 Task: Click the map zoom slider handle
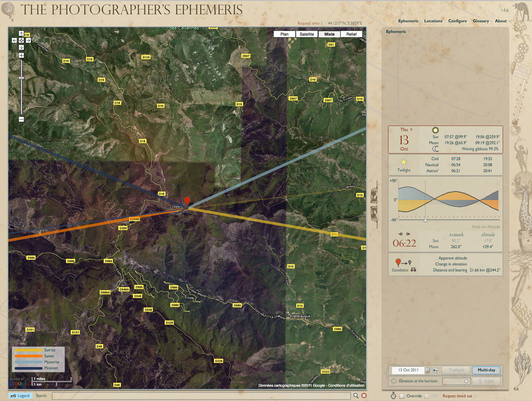pyautogui.click(x=21, y=78)
